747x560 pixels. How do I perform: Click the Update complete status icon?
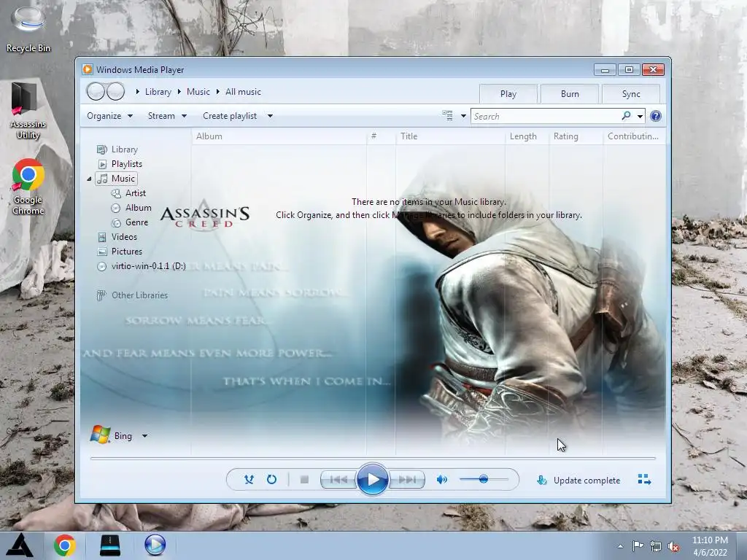tap(542, 480)
